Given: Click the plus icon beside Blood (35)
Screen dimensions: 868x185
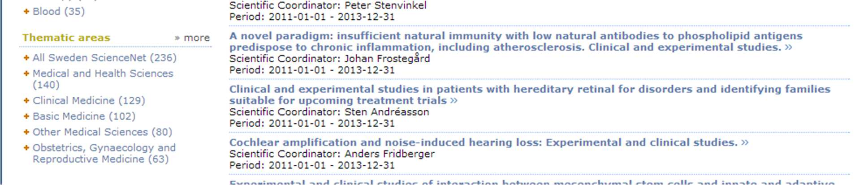Looking at the screenshot, I should pyautogui.click(x=26, y=12).
